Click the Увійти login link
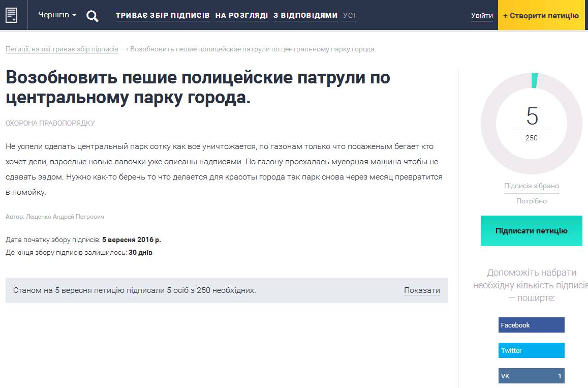This screenshot has width=588, height=388. (x=482, y=15)
